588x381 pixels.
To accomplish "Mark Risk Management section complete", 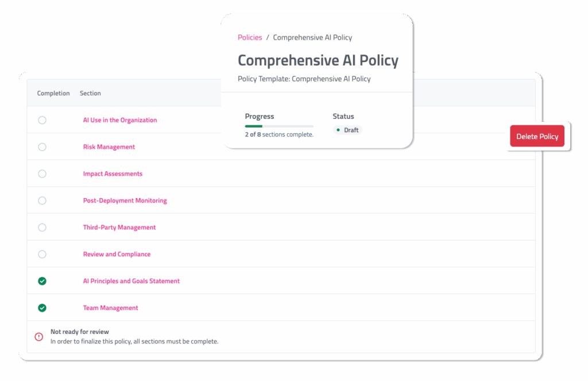I will (x=42, y=147).
